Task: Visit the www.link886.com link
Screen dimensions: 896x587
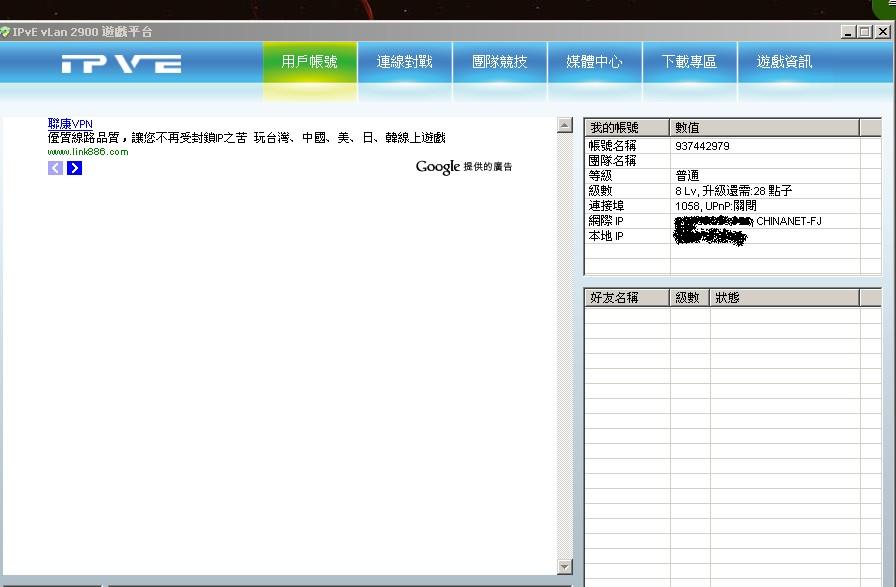Action: [88, 152]
